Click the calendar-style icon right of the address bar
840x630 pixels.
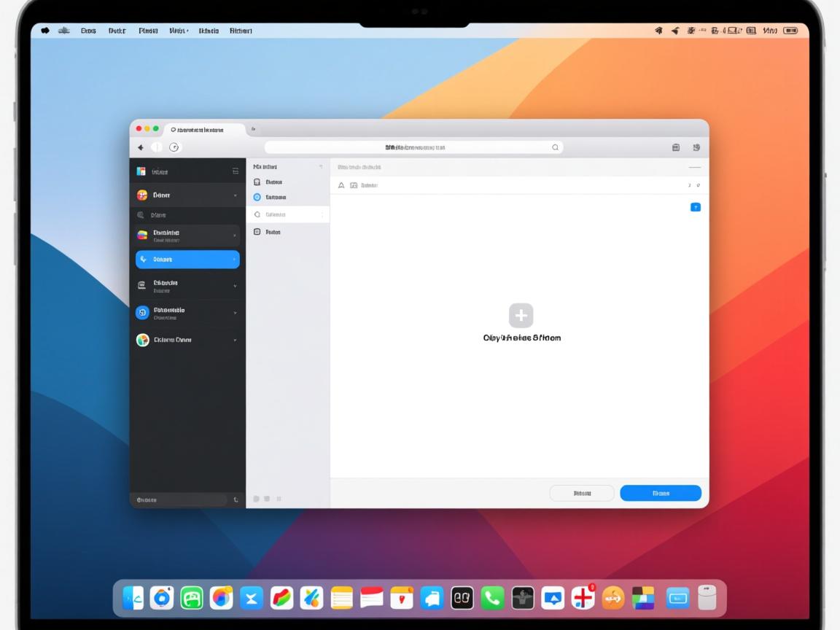pos(676,147)
